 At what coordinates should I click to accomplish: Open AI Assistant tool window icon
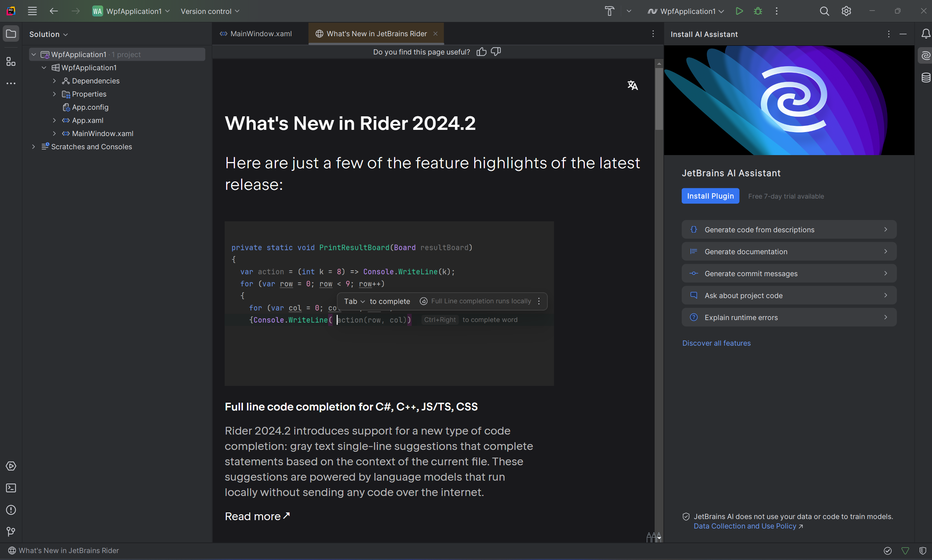(x=925, y=56)
